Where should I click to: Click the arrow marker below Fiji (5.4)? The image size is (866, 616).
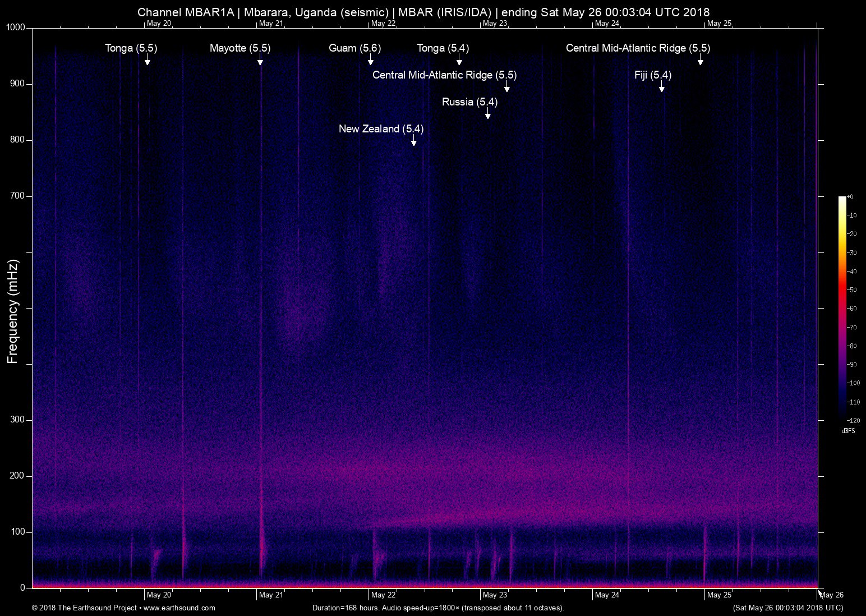tap(662, 88)
